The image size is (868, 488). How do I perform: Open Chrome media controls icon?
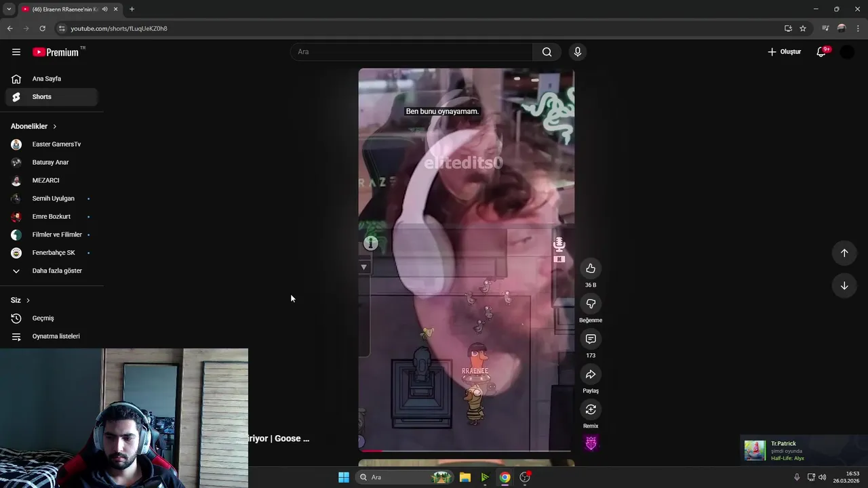coord(825,28)
